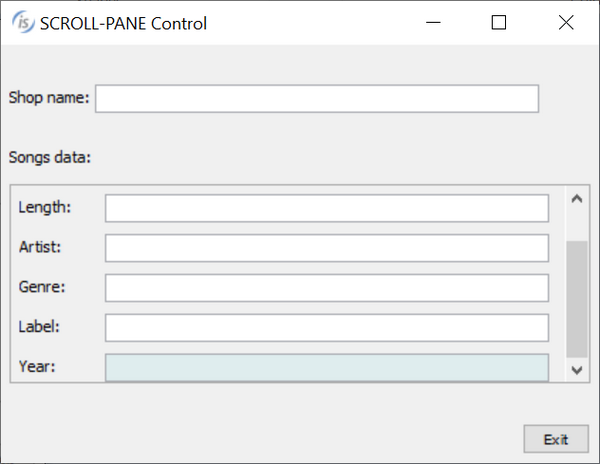Click the "Artist:" label text
The image size is (600, 464).
click(x=41, y=246)
